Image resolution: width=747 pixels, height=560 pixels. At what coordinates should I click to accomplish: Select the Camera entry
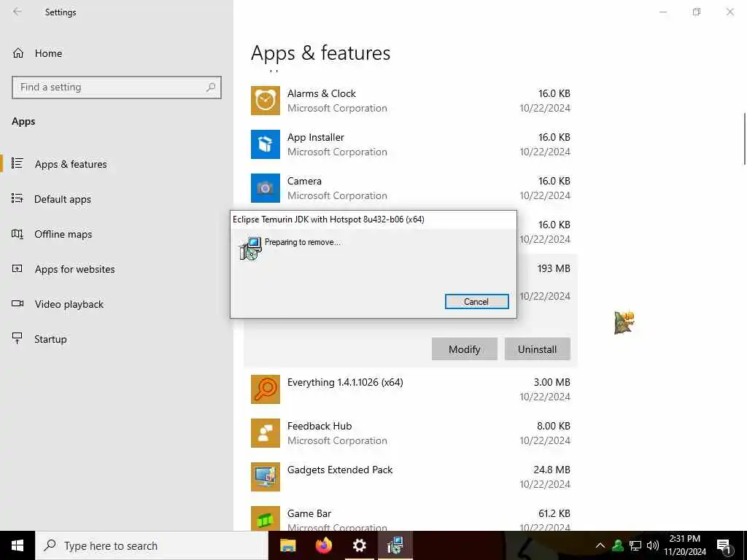point(410,188)
